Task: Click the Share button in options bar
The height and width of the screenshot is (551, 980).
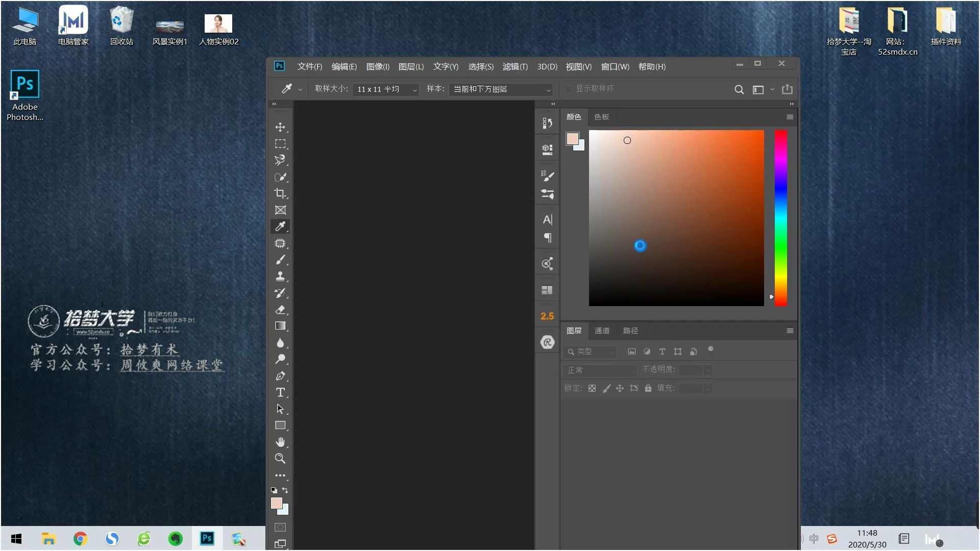Action: click(787, 89)
